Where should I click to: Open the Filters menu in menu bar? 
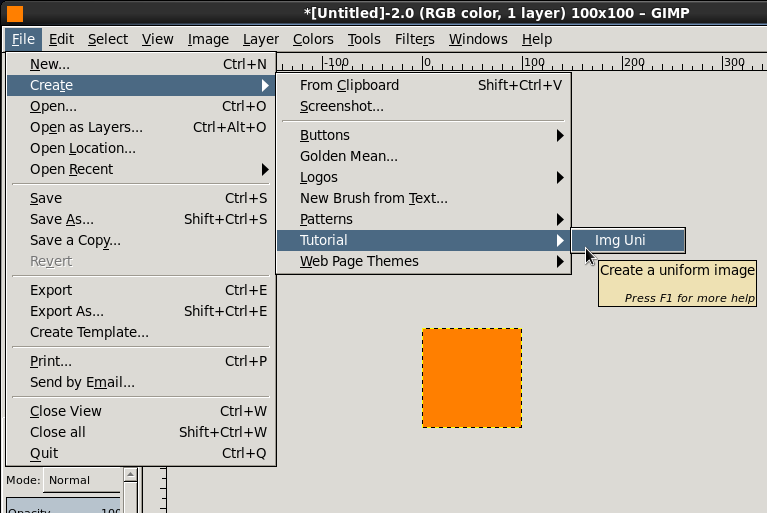[x=414, y=39]
